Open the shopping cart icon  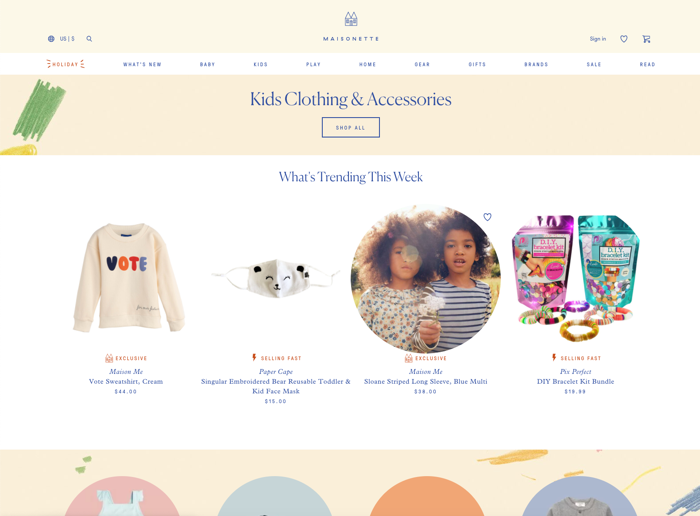coord(646,39)
